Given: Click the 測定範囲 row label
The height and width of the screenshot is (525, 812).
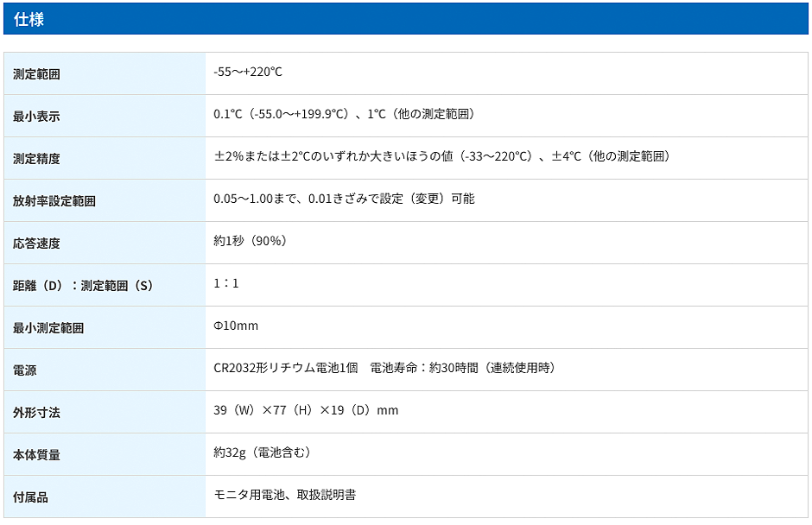Looking at the screenshot, I should pos(36,74).
